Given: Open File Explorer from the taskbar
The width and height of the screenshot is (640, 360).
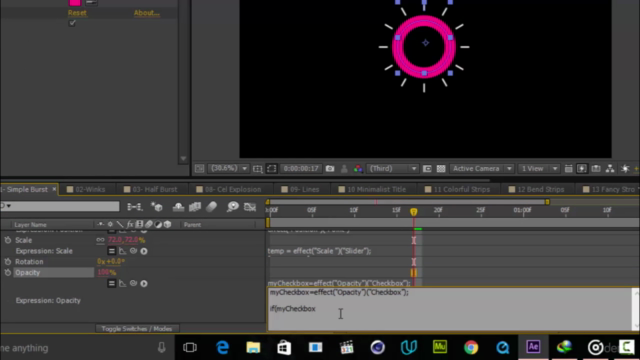Looking at the screenshot, I should coord(253,347).
